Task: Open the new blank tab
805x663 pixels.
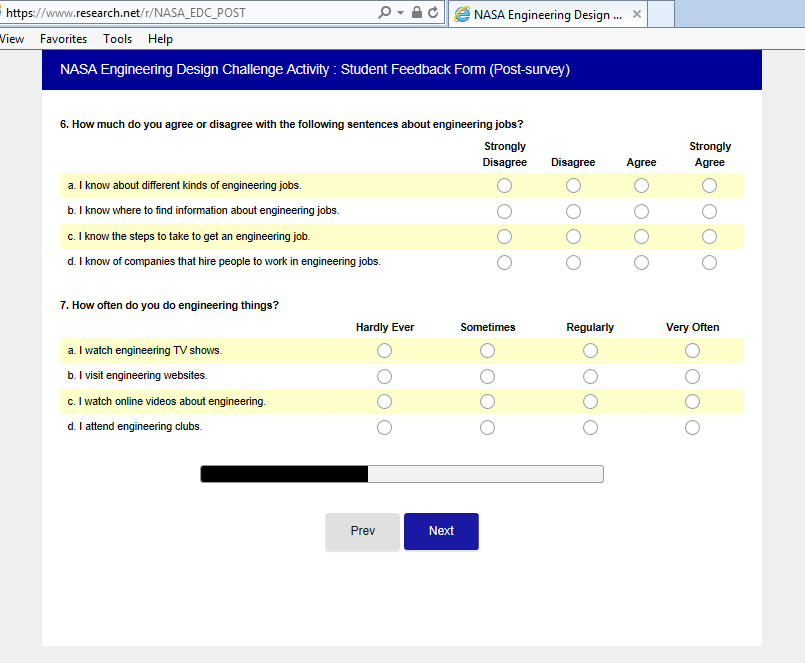Action: click(x=660, y=14)
